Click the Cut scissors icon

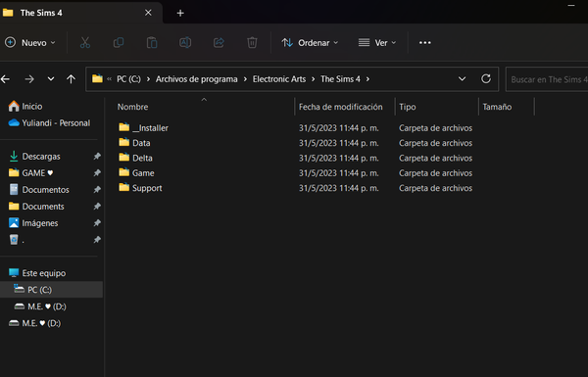(x=85, y=43)
